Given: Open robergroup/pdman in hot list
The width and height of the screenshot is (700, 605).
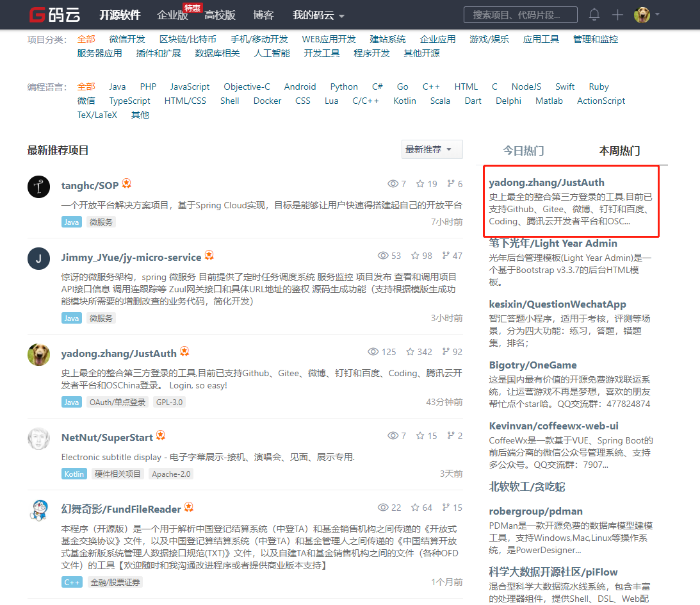Looking at the screenshot, I should coord(535,511).
